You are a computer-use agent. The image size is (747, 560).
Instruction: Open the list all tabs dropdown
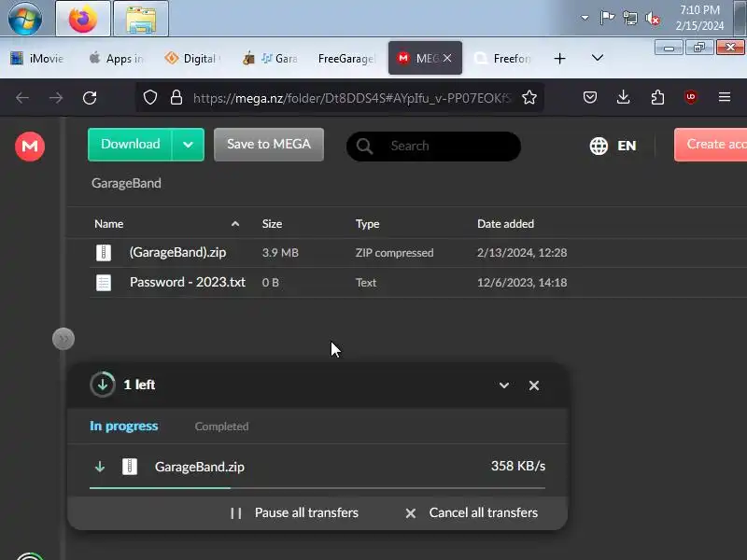pos(598,58)
